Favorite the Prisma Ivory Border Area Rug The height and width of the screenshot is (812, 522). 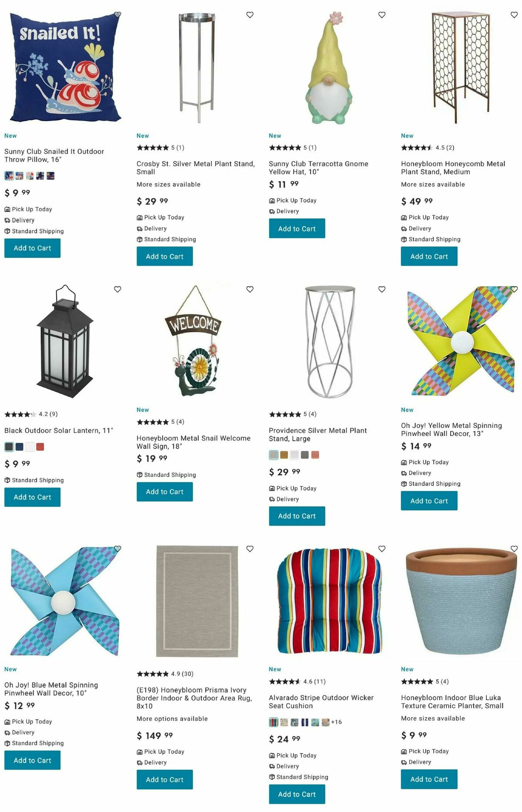click(250, 549)
